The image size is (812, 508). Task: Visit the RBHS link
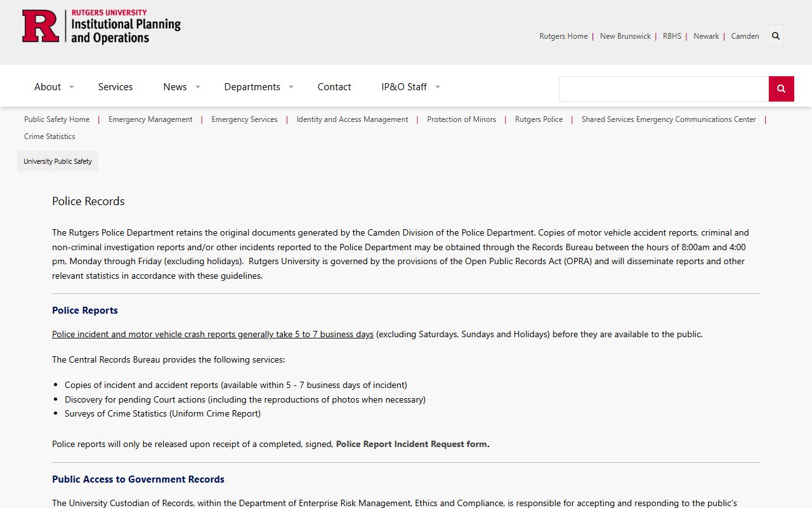pyautogui.click(x=672, y=36)
